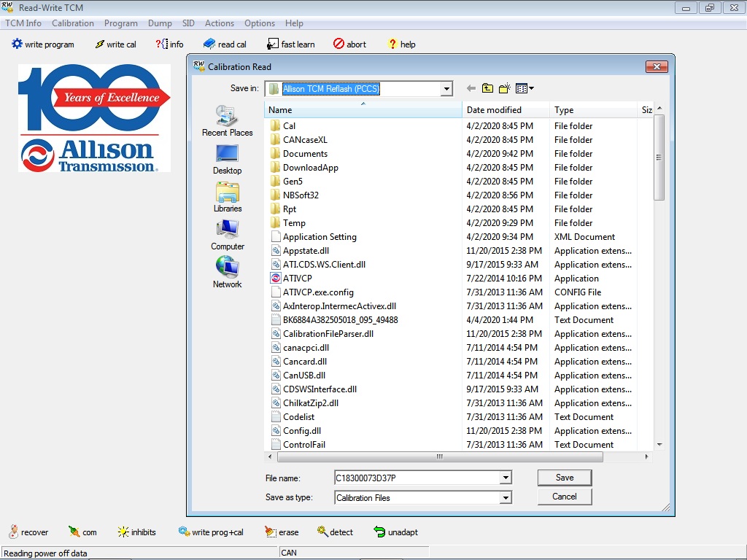The height and width of the screenshot is (560, 747).
Task: Click the write program gear icon
Action: click(x=18, y=44)
